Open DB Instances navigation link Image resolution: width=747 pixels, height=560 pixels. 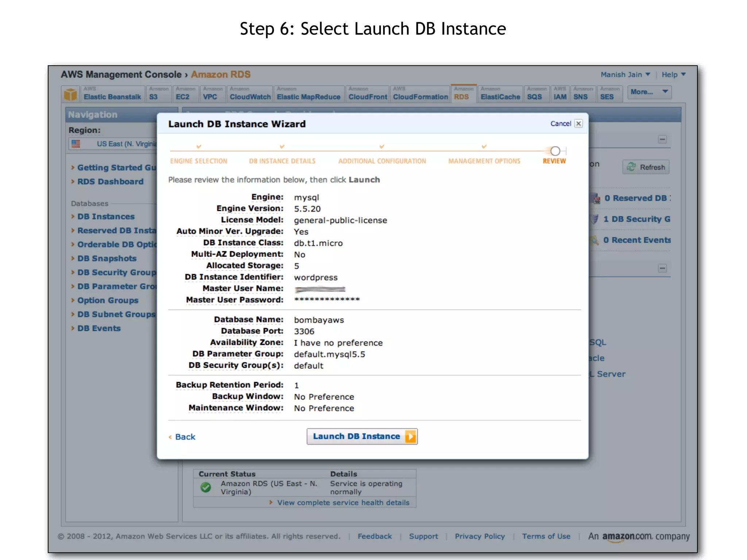click(106, 217)
